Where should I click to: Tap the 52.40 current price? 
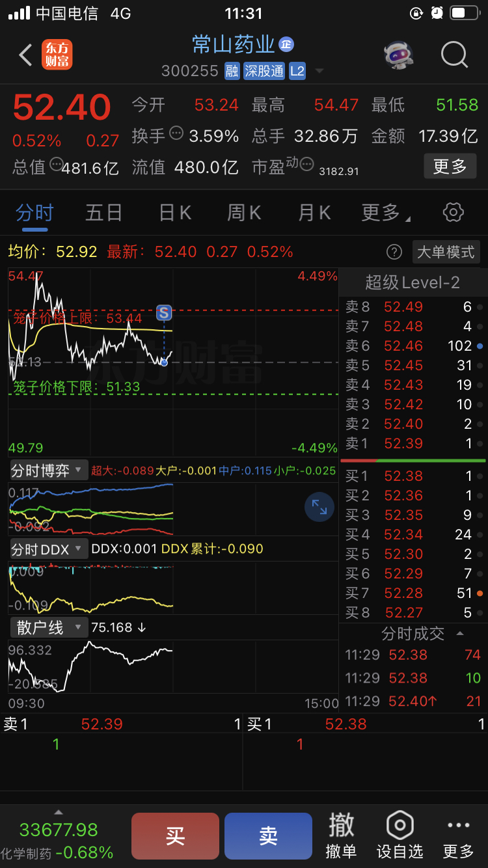[62, 108]
